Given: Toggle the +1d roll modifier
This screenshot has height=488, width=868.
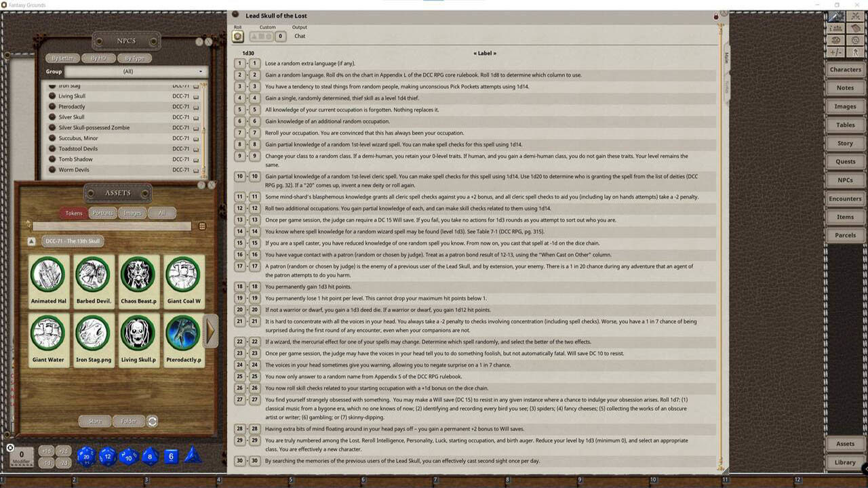Looking at the screenshot, I should point(46,450).
